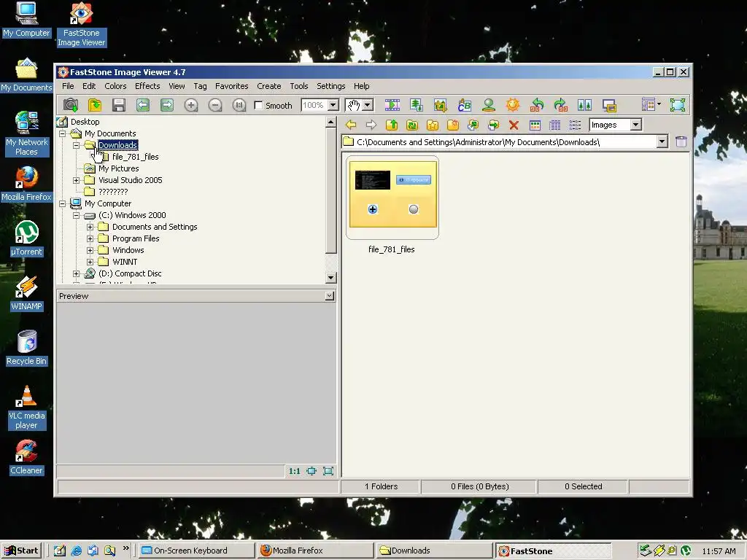
Task: Open the Crop Board tool icon
Action: 440,105
